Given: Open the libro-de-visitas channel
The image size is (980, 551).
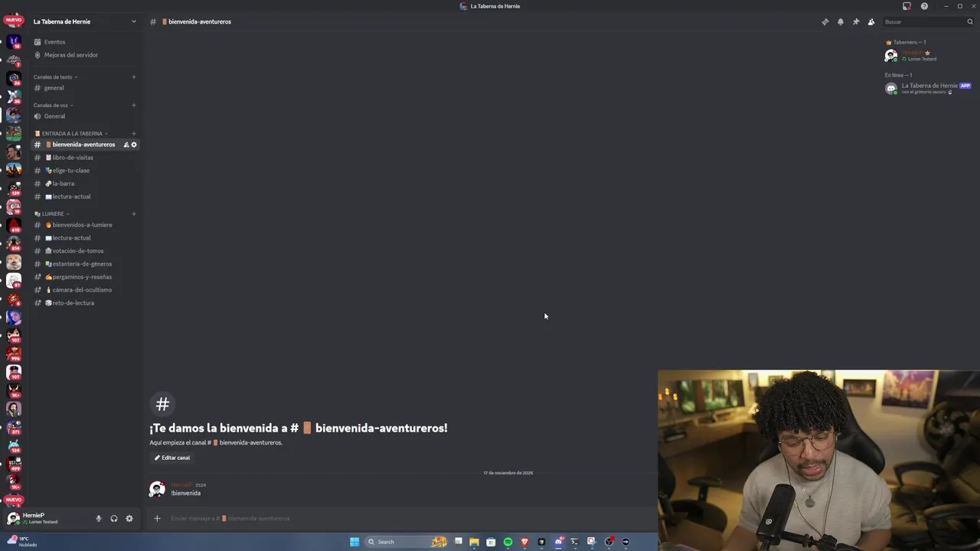Looking at the screenshot, I should [x=84, y=158].
